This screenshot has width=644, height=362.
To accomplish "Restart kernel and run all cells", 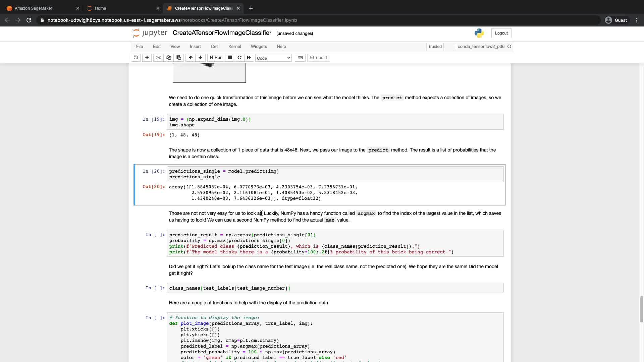I will point(249,58).
